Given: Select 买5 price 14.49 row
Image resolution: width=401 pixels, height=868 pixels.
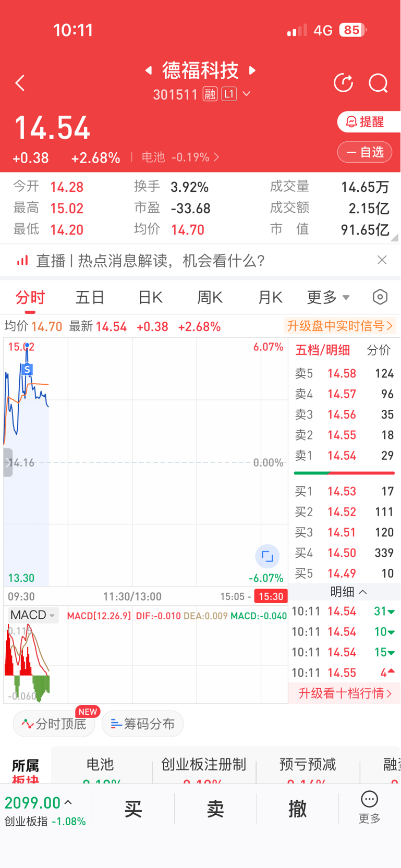Looking at the screenshot, I should point(344,573).
